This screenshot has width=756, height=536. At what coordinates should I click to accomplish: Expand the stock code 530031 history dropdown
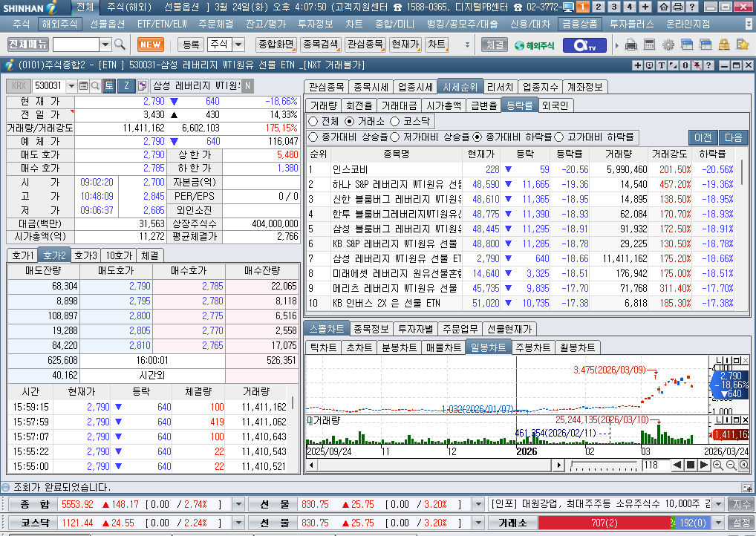[x=71, y=86]
